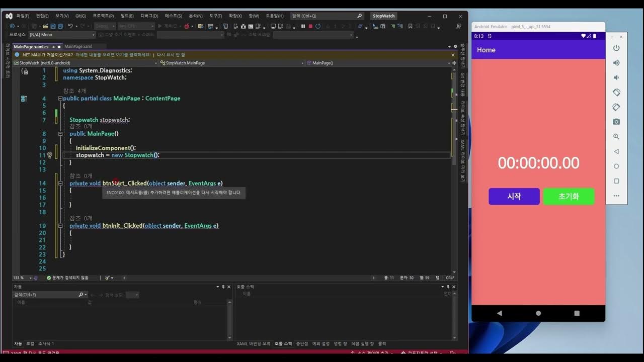
Task: Click the .NET MAUI info bar details link
Action: (x=113, y=55)
